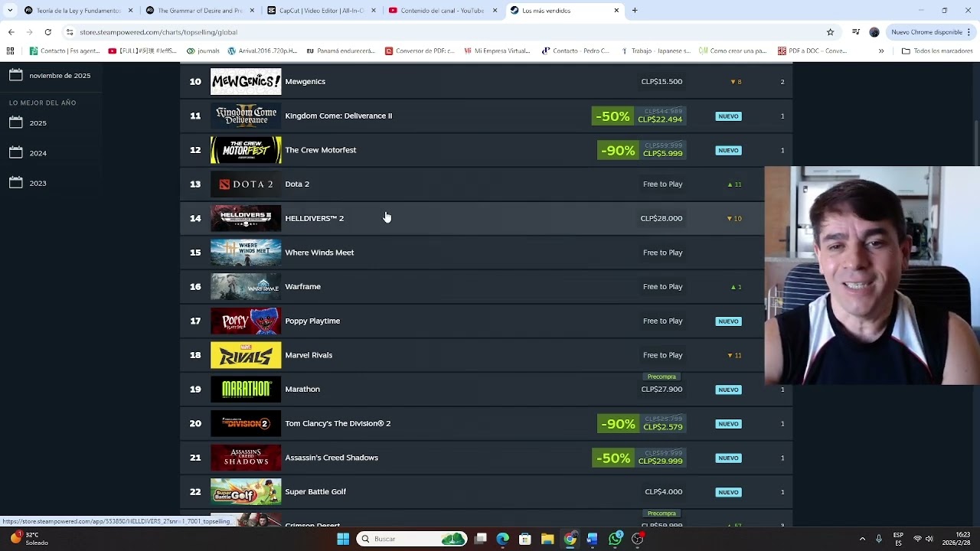This screenshot has height=551, width=980.
Task: Open The Crew Motorfest title link
Action: point(320,150)
